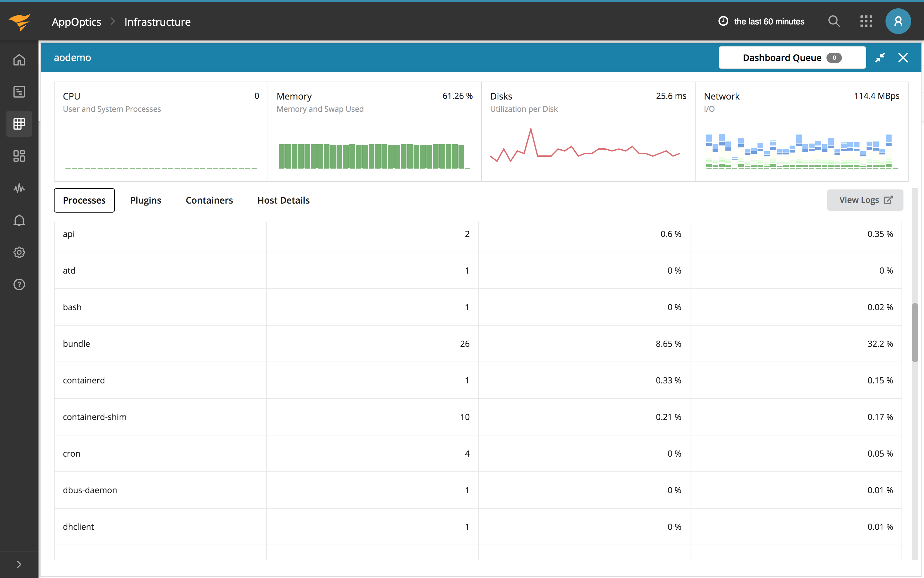The image size is (924, 578).
Task: Click containerd-shim's count value 10
Action: coord(465,417)
